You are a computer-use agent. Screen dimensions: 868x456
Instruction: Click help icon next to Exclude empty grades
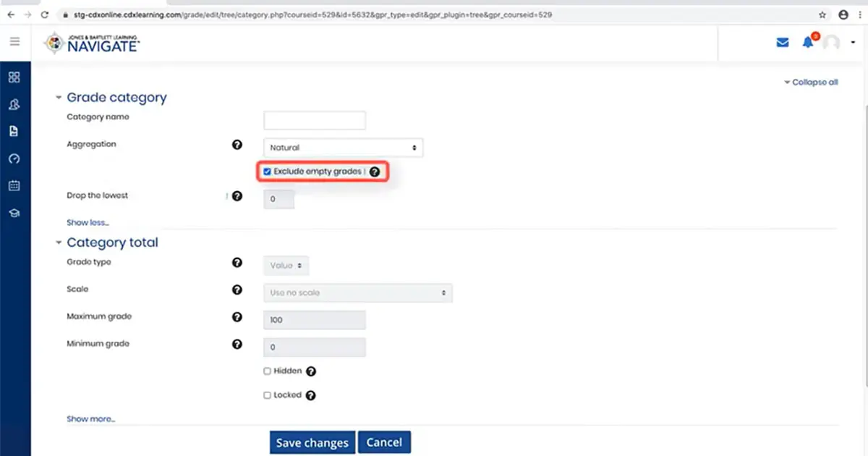[375, 172]
